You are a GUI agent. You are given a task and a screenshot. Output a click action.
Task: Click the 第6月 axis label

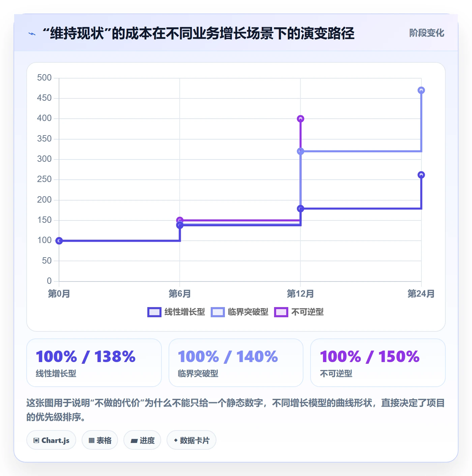(180, 294)
